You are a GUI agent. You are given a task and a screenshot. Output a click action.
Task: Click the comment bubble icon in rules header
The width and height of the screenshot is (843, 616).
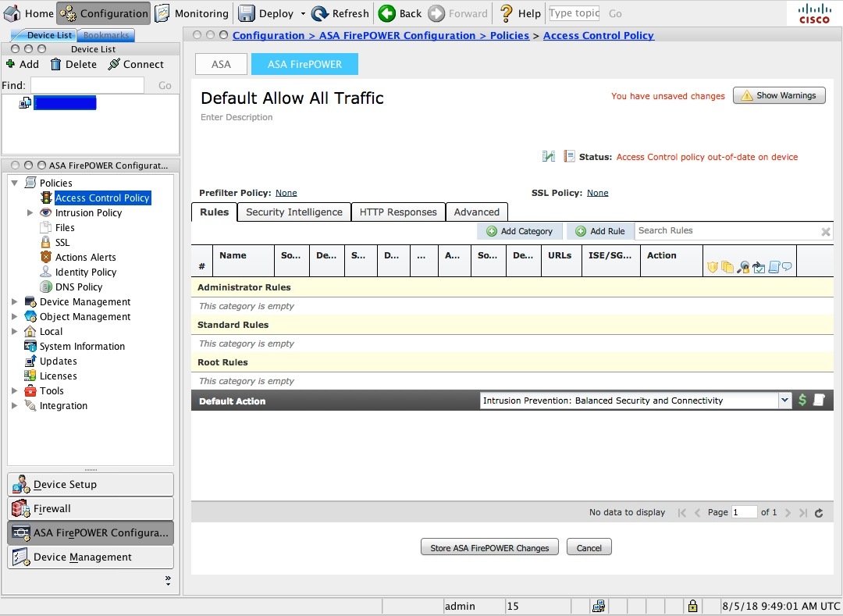[786, 266]
